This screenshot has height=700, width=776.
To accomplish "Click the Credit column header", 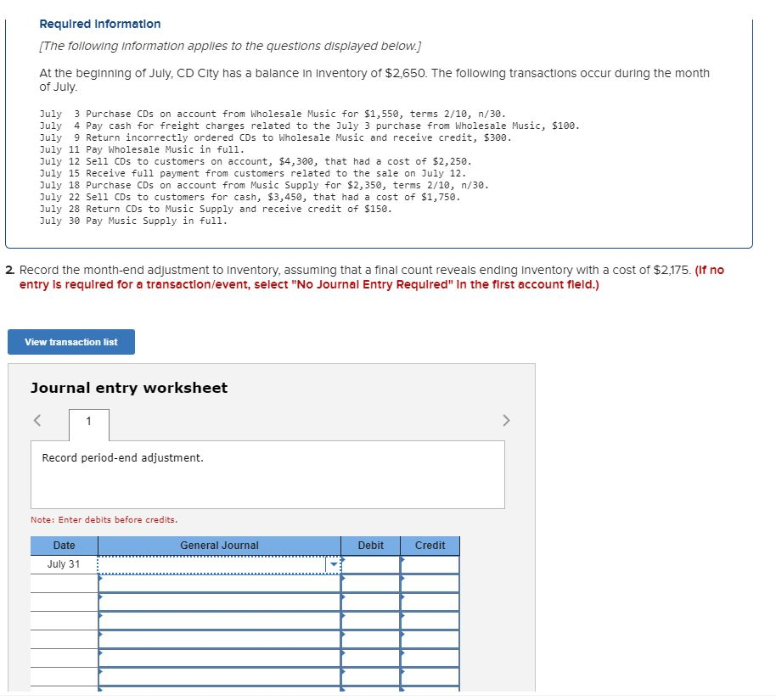I will click(430, 546).
